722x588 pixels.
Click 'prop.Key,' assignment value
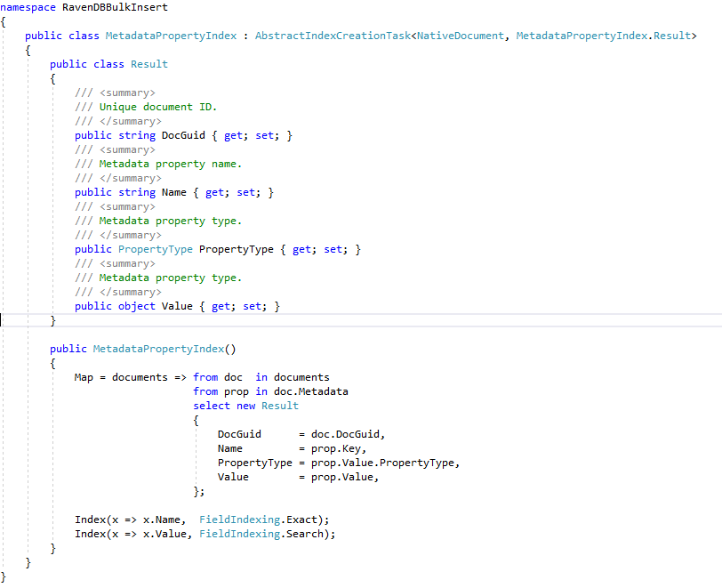(x=339, y=449)
